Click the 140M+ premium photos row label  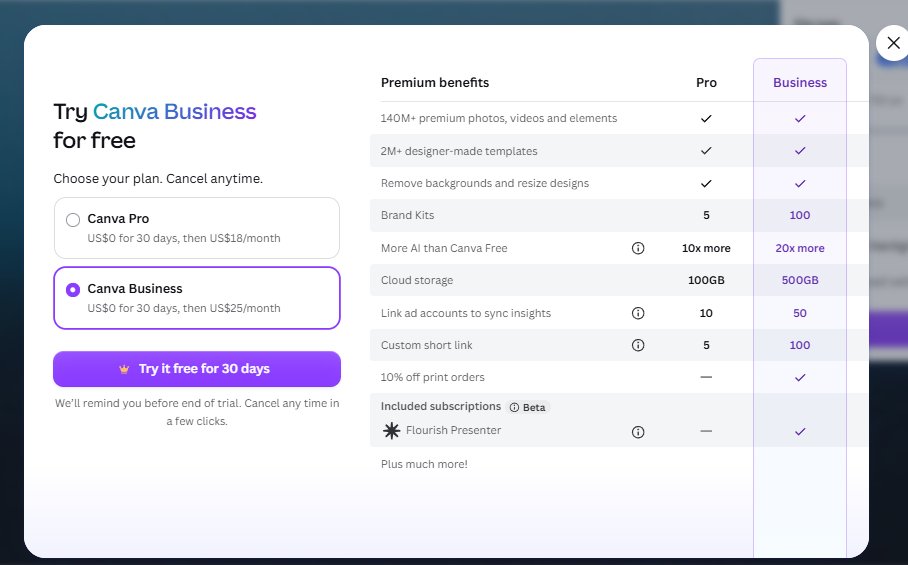click(x=499, y=118)
